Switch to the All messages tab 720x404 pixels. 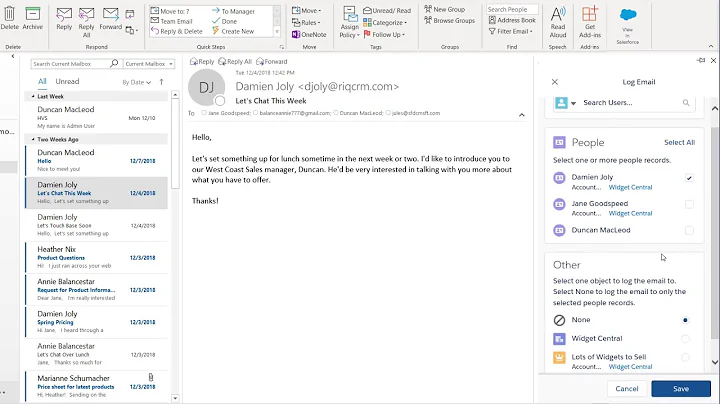(42, 81)
